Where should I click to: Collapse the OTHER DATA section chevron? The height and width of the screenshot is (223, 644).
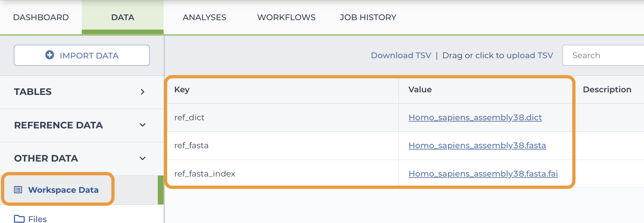point(142,159)
